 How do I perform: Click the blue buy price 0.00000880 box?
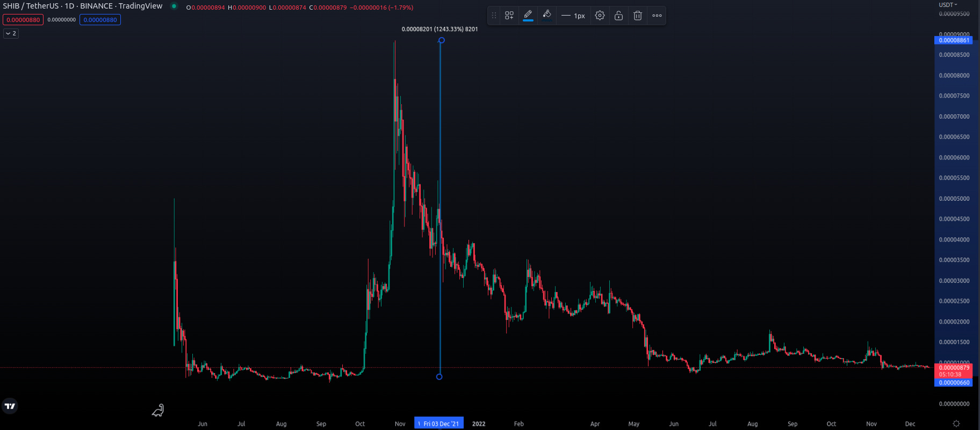coord(100,20)
